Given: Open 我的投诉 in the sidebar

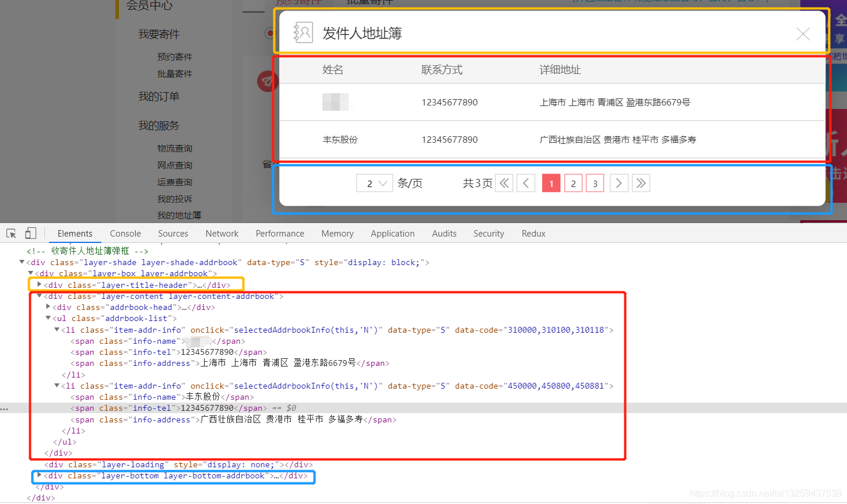Looking at the screenshot, I should pos(175,199).
